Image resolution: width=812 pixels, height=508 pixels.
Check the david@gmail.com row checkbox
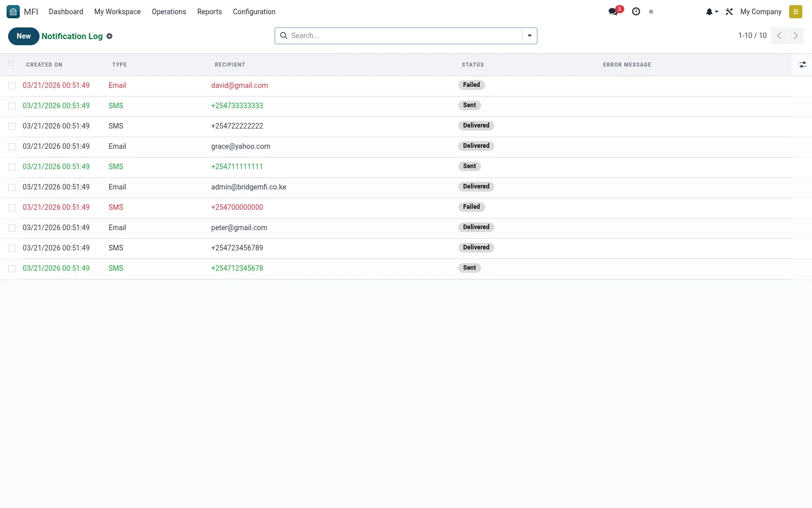[12, 86]
